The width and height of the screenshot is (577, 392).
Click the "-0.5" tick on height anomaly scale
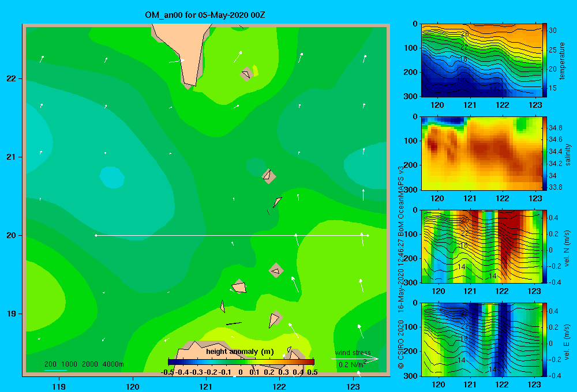pyautogui.click(x=167, y=372)
